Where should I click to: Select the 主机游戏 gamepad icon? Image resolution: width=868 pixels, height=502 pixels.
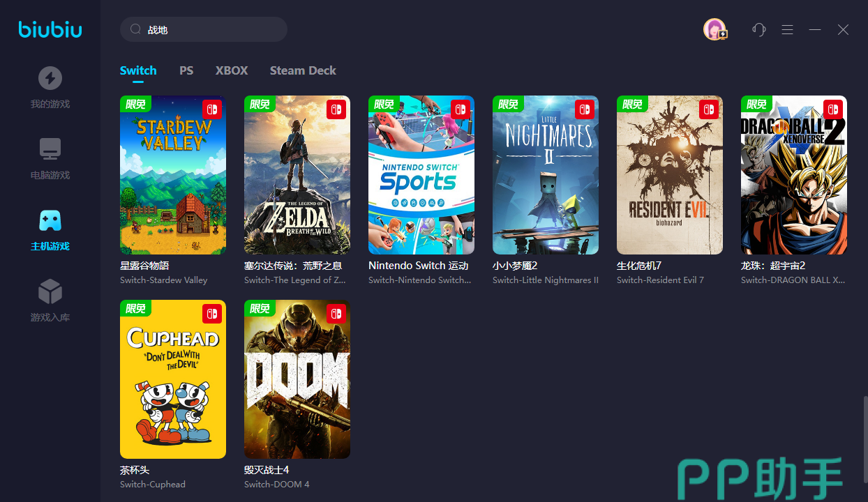(x=50, y=220)
